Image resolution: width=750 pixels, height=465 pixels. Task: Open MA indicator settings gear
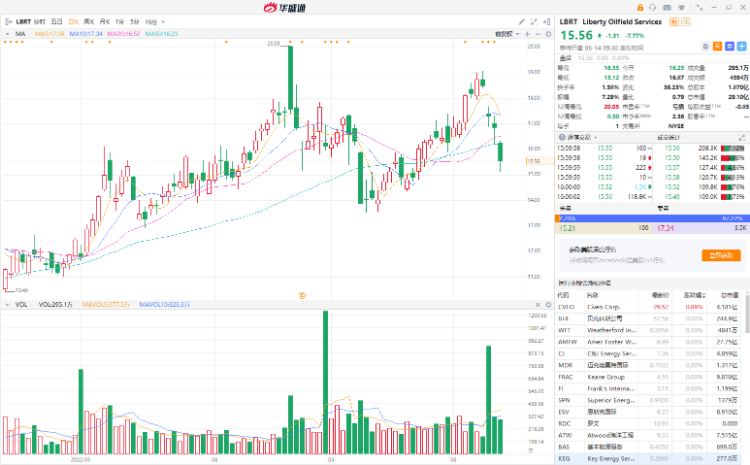[x=549, y=34]
